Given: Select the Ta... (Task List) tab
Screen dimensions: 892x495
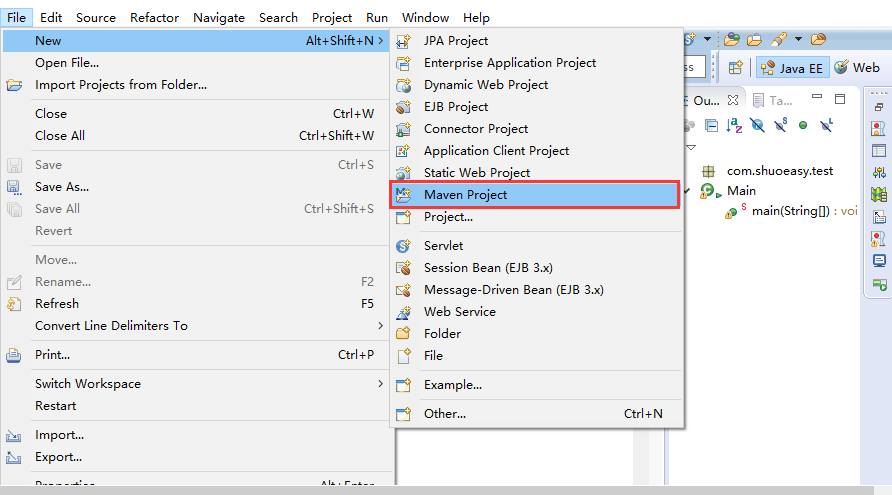Looking at the screenshot, I should coord(773,101).
